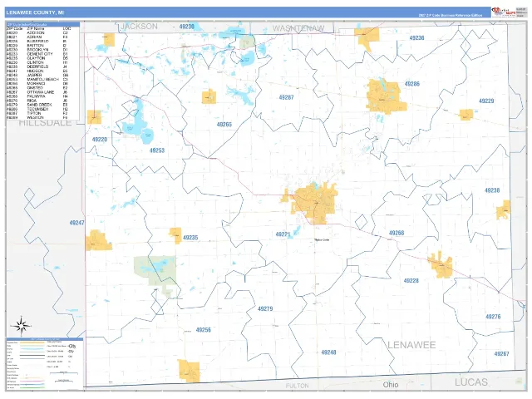Click the 49265 label on the map
Viewport: 532px width, 399px height.
224,125
